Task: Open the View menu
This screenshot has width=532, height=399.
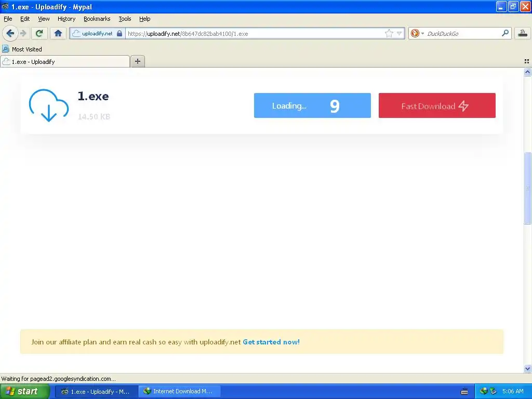Action: (x=44, y=19)
